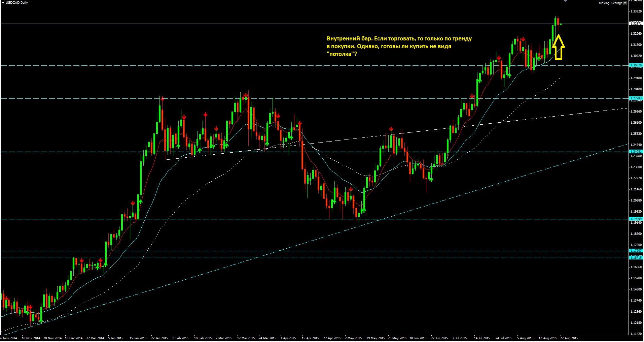Click the 18 Nov 2014 date label
Viewport: 644px width, 342px height.
click(x=31, y=338)
